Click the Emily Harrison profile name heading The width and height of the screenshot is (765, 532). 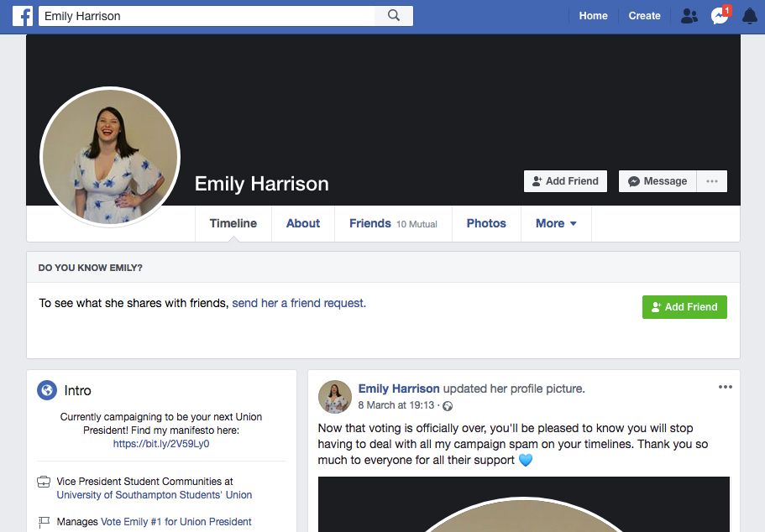pyautogui.click(x=261, y=184)
